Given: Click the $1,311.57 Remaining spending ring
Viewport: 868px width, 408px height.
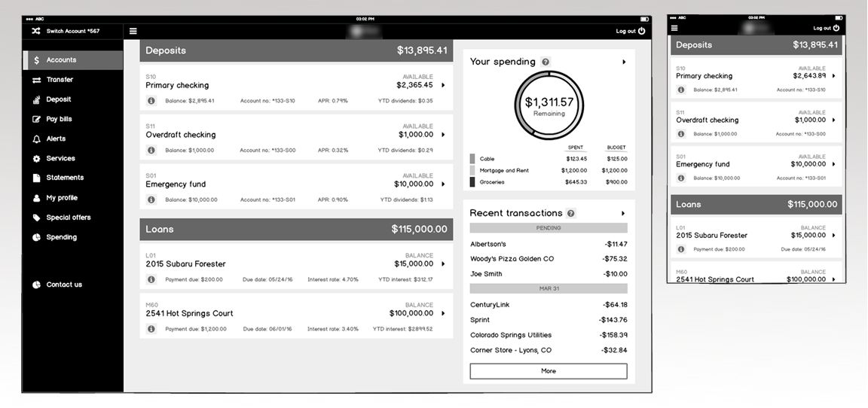Looking at the screenshot, I should tap(549, 105).
